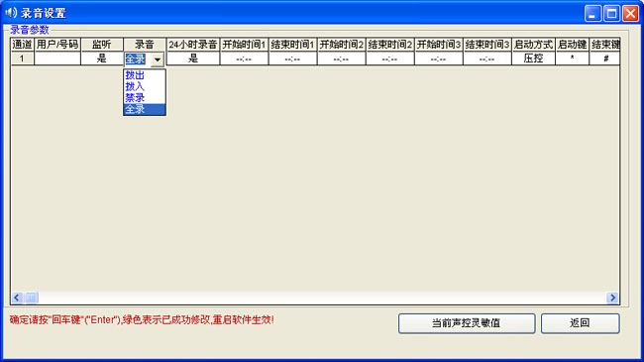Click the 当前声控灵敏值 button
This screenshot has height=362, width=644.
467,323
